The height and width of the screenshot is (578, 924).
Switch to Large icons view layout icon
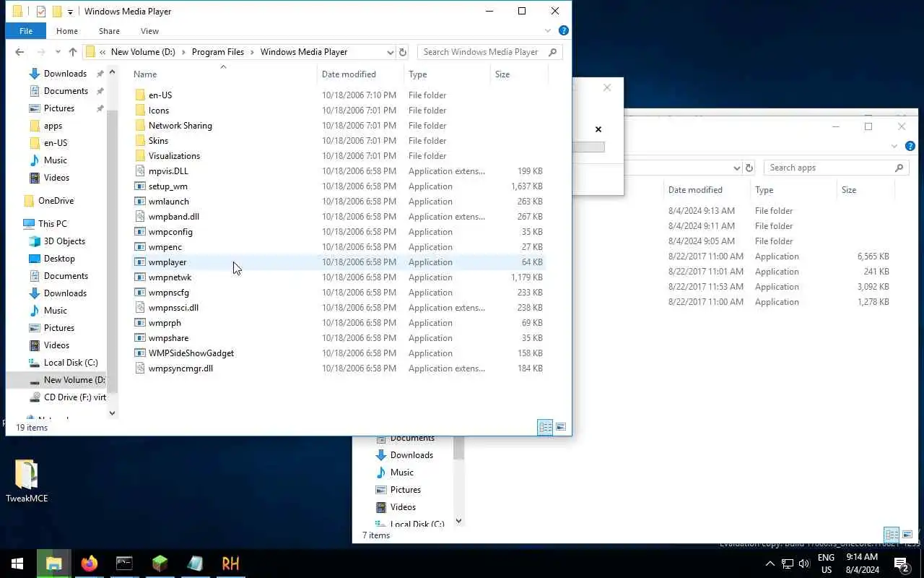[x=561, y=427]
